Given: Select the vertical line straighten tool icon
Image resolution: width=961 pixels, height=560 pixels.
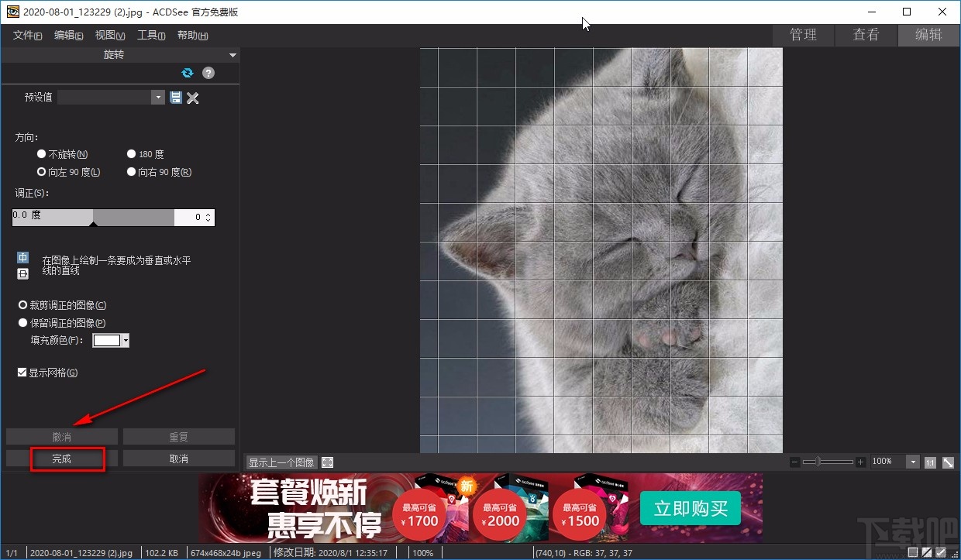Looking at the screenshot, I should point(23,258).
